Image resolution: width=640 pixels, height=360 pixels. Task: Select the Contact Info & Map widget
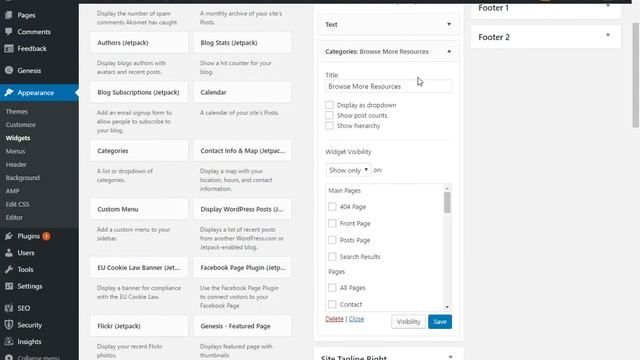(x=242, y=151)
